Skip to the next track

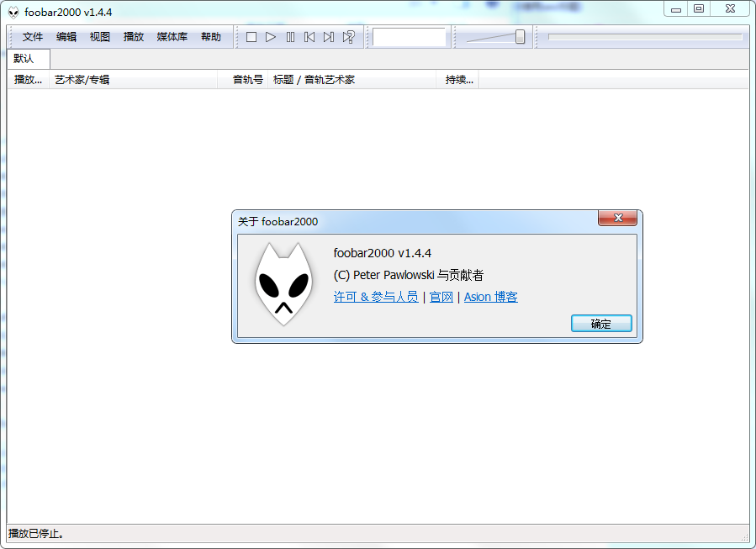tap(329, 37)
